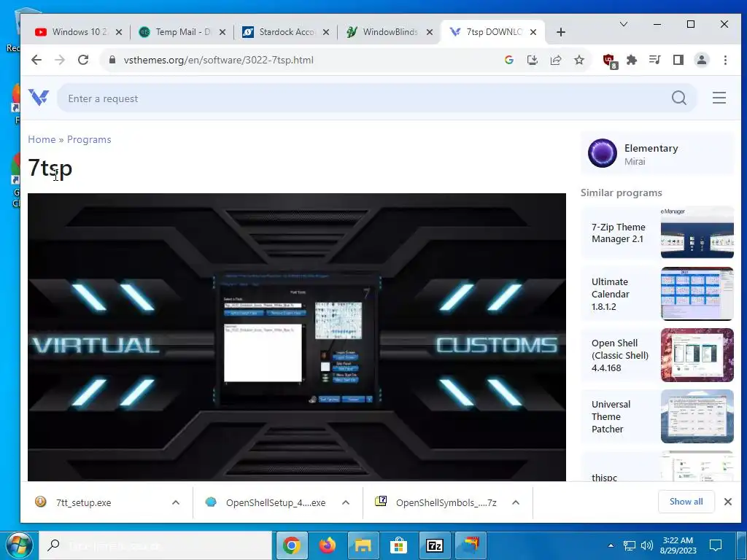Click taskbar search box
The height and width of the screenshot is (560, 747).
155,545
